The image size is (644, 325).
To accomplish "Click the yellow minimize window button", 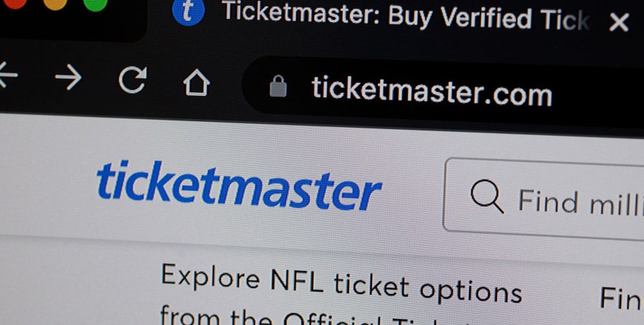I will (x=55, y=3).
